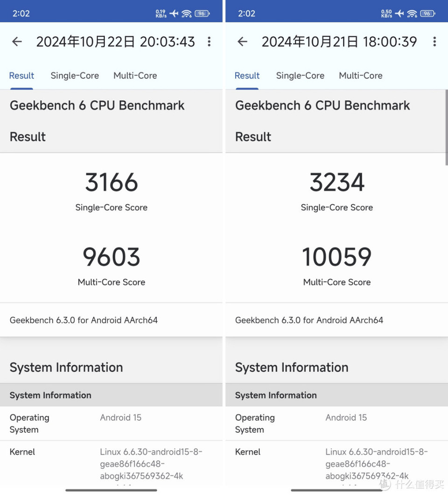Open overflow menu on October 21 result
This screenshot has height=495, width=448.
click(x=434, y=42)
